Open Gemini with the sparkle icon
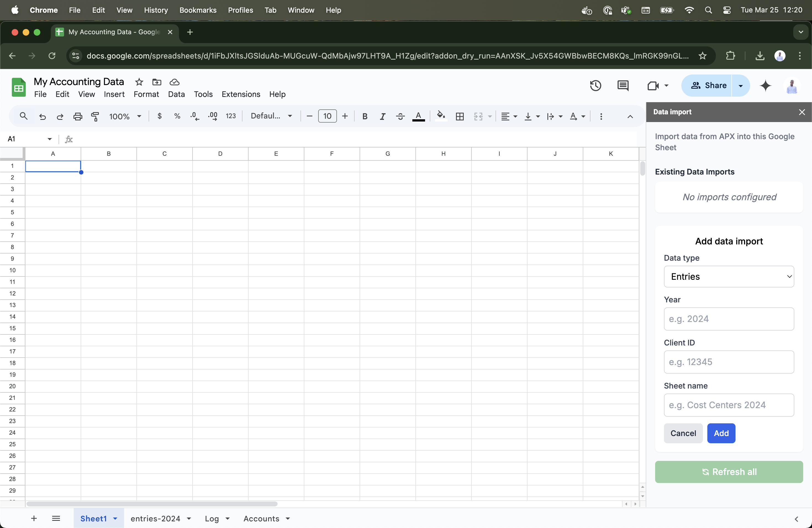This screenshot has width=812, height=528. click(766, 86)
